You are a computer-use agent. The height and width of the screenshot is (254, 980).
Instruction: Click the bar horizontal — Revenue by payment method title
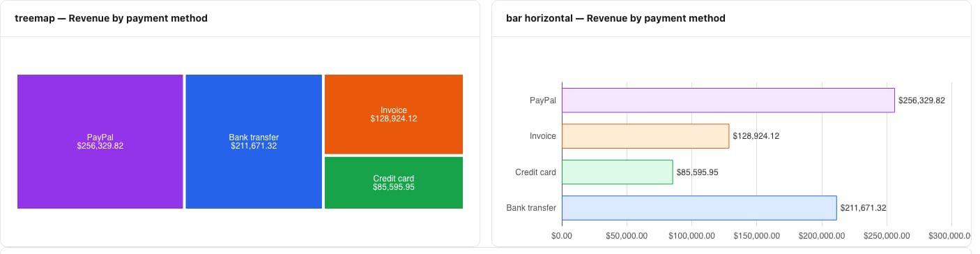pos(616,18)
